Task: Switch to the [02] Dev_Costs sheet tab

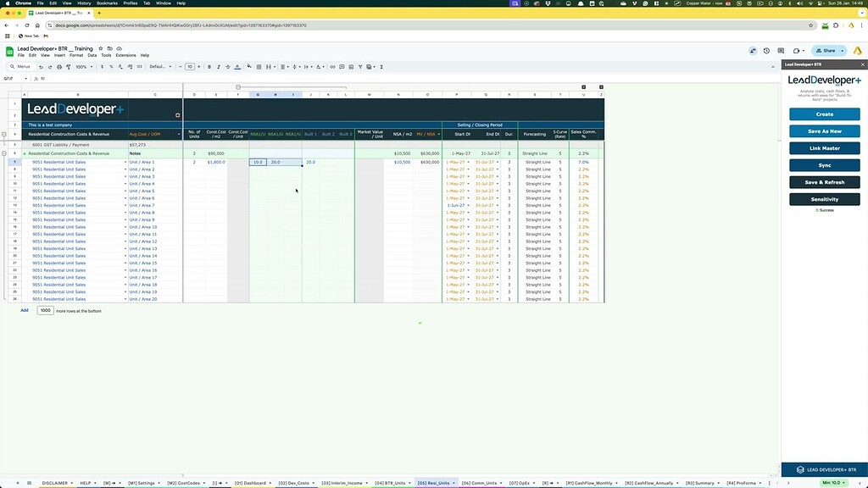Action: (x=294, y=482)
